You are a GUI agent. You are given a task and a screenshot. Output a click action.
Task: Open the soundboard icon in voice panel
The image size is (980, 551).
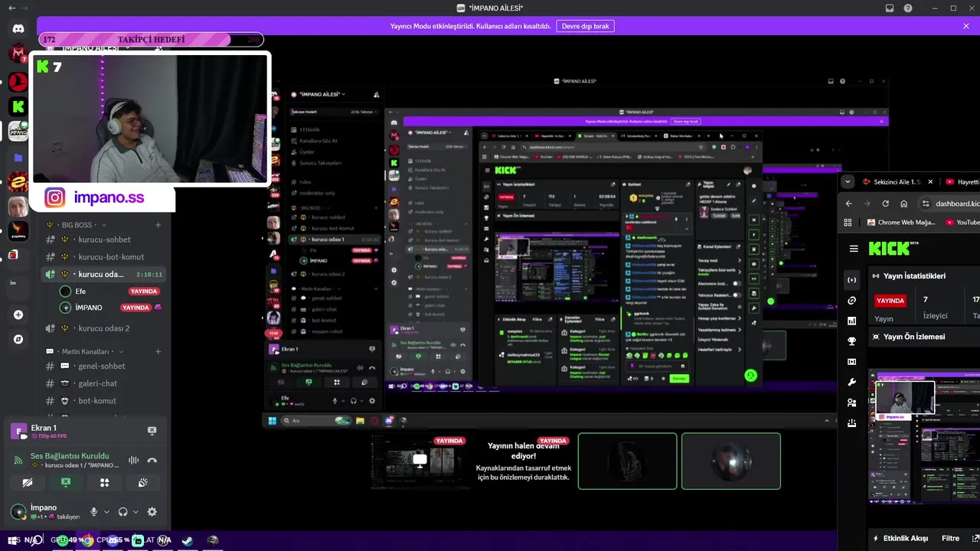142,483
